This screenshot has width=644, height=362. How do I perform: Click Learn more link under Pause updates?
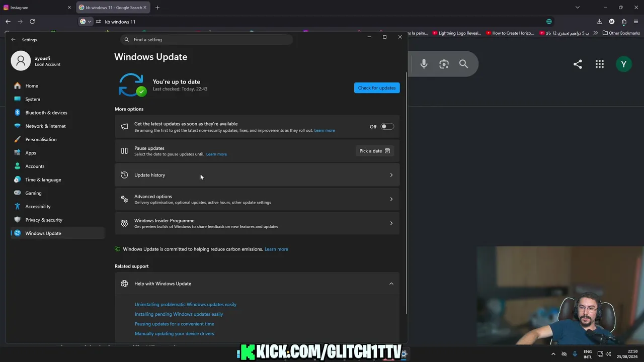coord(216,154)
